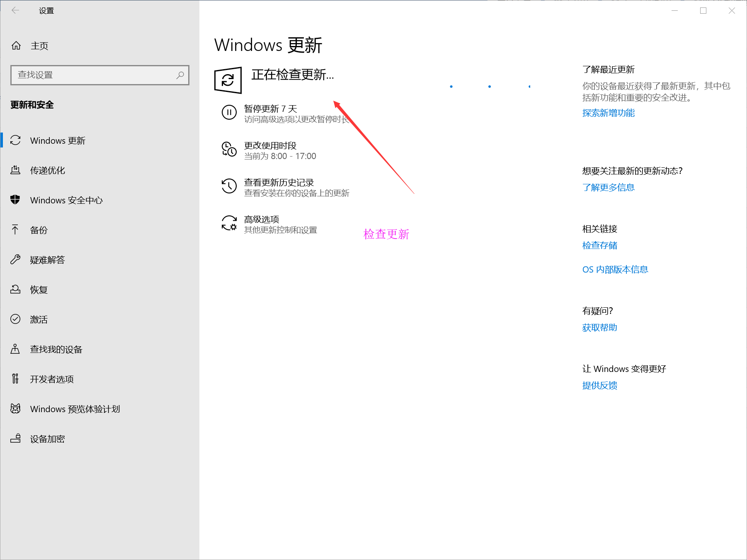The height and width of the screenshot is (560, 747).
Task: Open the 开发者选项 tools icon
Action: point(15,379)
